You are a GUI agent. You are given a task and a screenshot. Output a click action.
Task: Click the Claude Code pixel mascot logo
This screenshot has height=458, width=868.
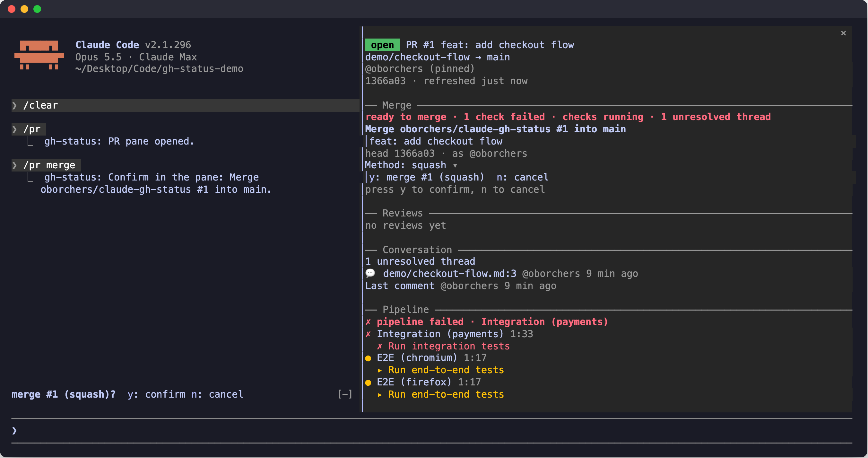pyautogui.click(x=39, y=55)
